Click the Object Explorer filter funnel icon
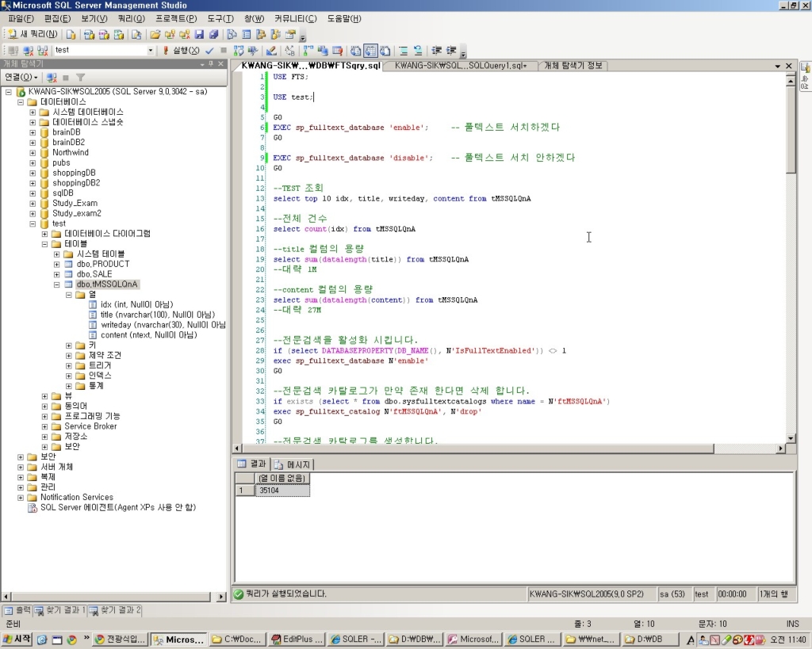812x649 pixels. [x=80, y=78]
